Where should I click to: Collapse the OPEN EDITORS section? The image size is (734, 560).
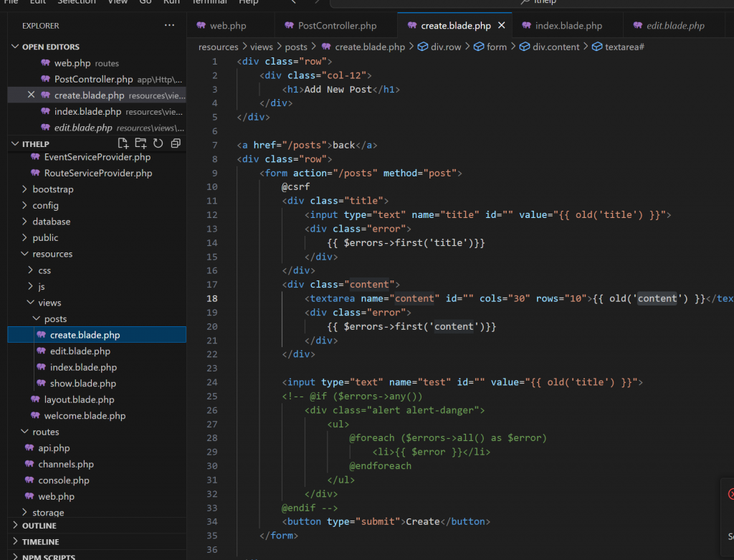pos(16,47)
